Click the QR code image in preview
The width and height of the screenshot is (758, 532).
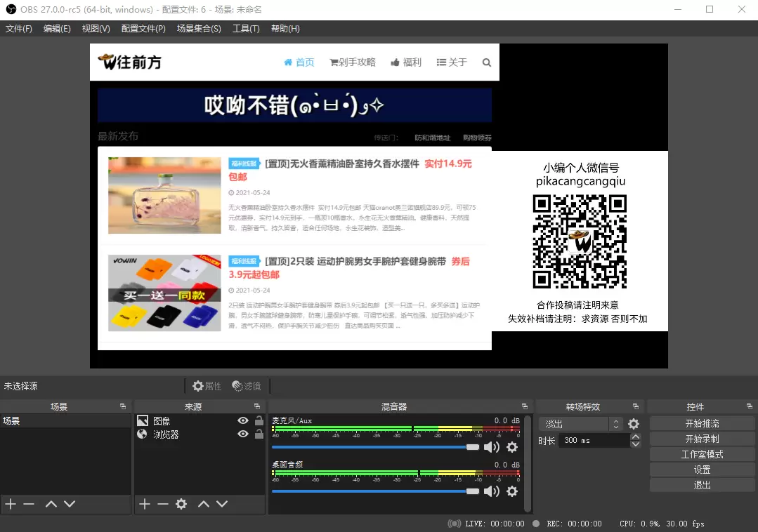(x=580, y=241)
